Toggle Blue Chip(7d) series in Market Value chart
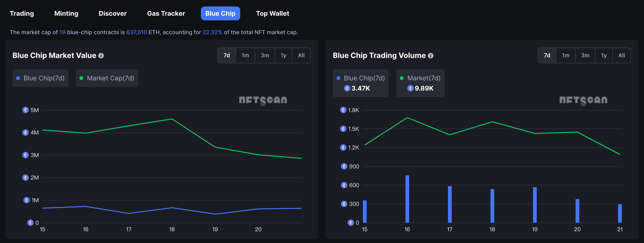This screenshot has width=644, height=243. [x=40, y=78]
